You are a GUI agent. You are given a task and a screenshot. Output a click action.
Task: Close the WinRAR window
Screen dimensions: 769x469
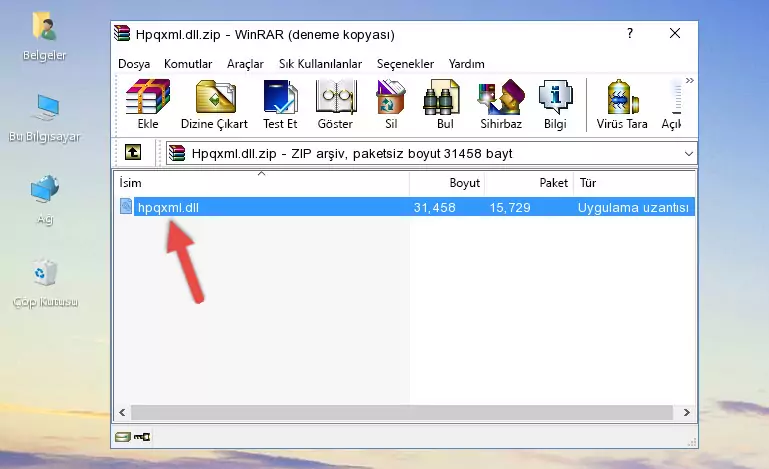point(675,33)
